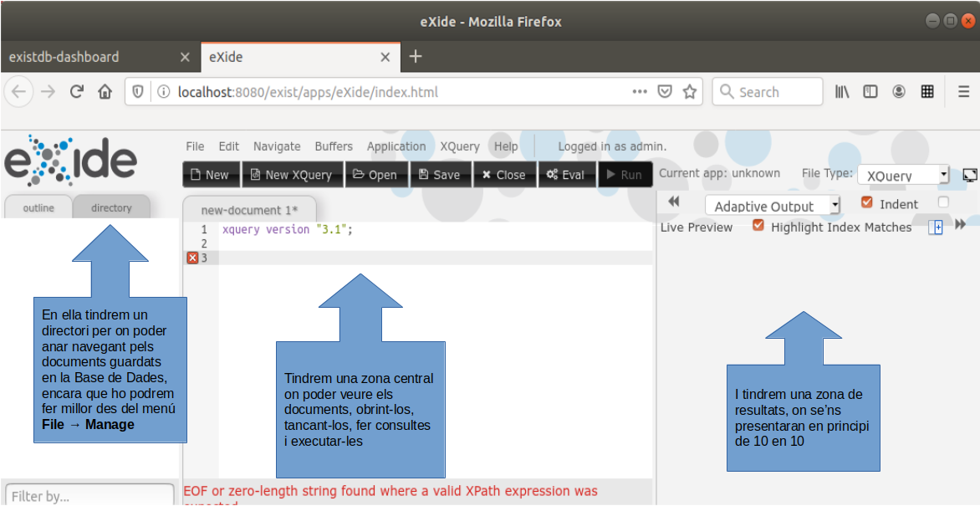Open the XQuery menu
The height and width of the screenshot is (506, 980).
pos(460,146)
